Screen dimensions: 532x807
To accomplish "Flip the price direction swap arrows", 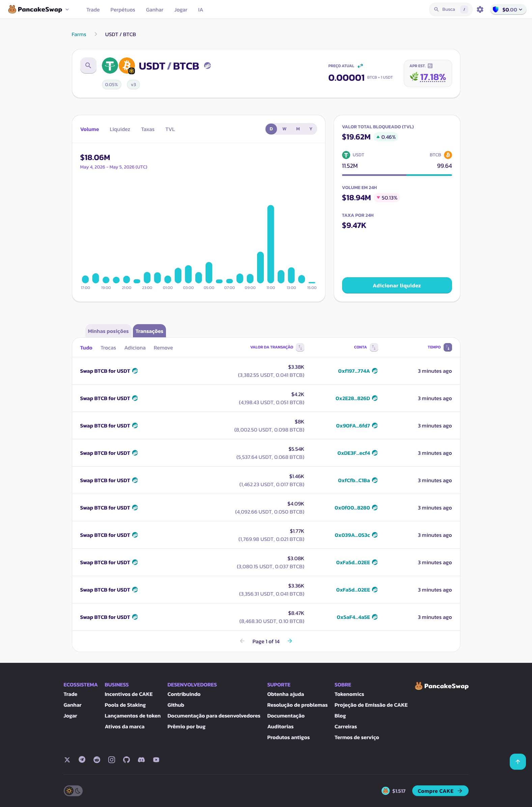I will tap(360, 66).
